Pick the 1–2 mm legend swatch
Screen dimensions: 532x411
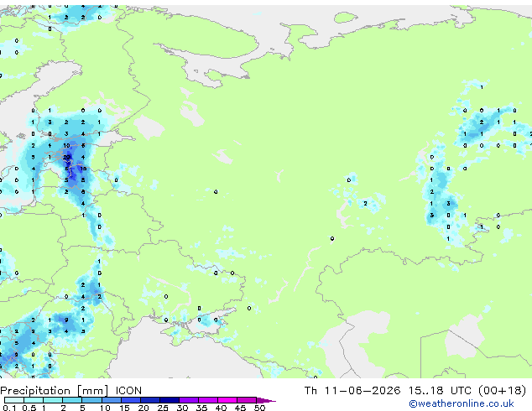tap(53, 400)
